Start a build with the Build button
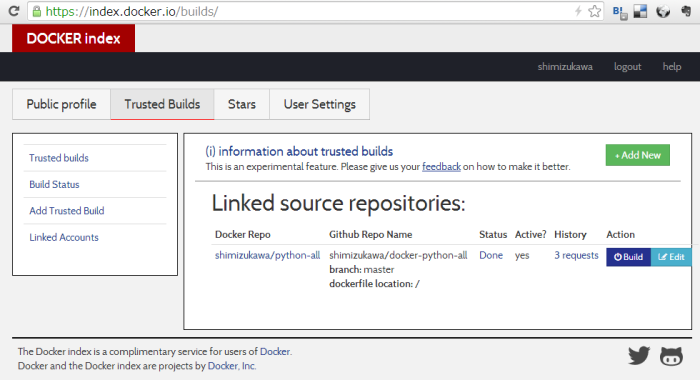 click(x=628, y=257)
